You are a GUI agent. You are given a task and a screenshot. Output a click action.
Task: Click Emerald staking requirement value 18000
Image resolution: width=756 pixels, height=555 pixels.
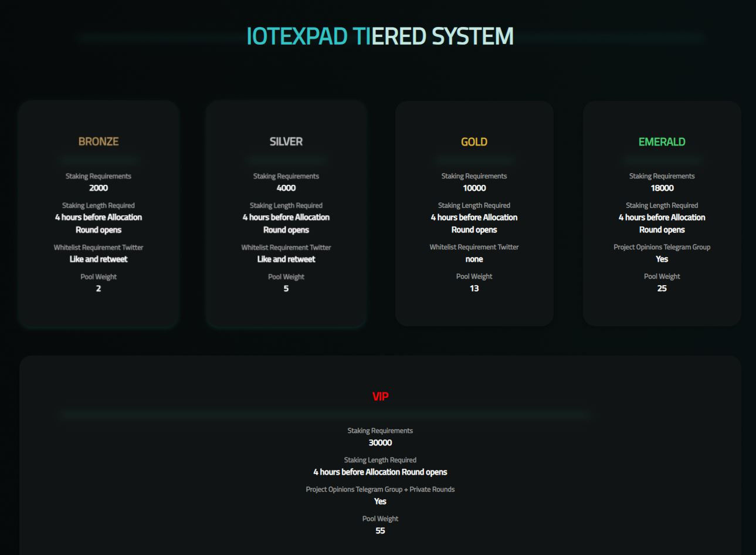662,188
